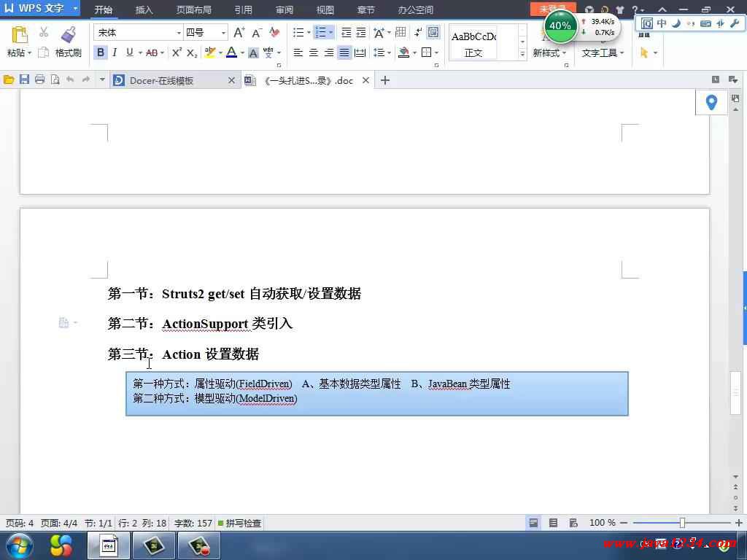This screenshot has height=560, width=747.
Task: Click the Cut scissors icon
Action: point(44,32)
